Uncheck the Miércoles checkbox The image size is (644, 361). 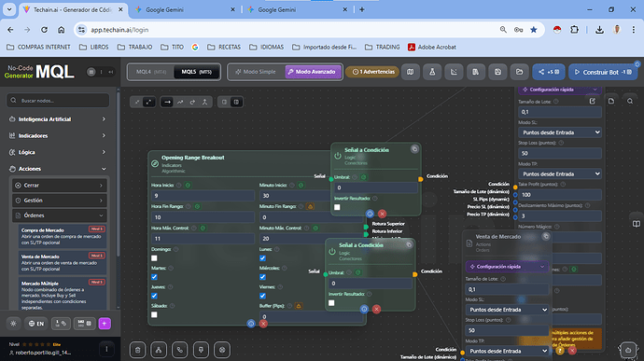(262, 277)
